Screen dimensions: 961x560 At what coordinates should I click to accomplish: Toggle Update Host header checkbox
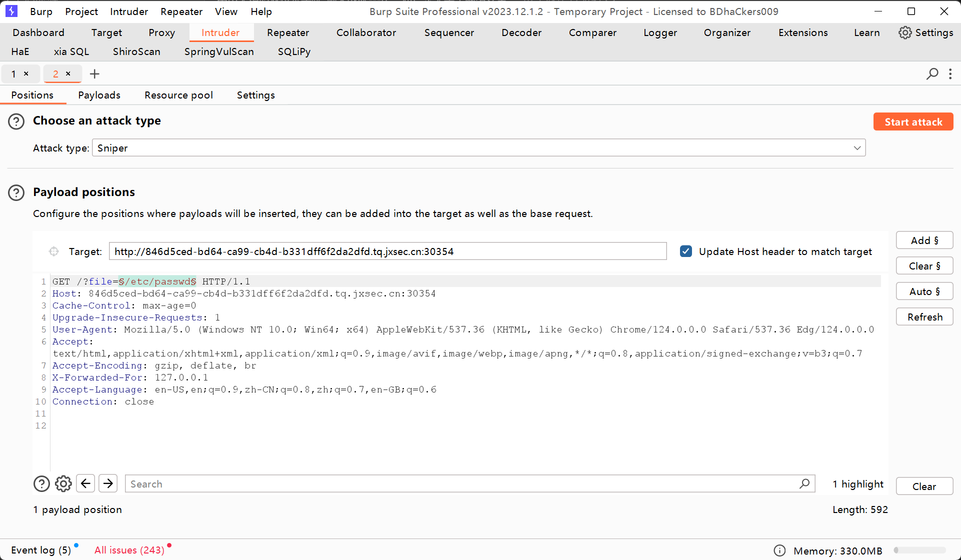[686, 251]
